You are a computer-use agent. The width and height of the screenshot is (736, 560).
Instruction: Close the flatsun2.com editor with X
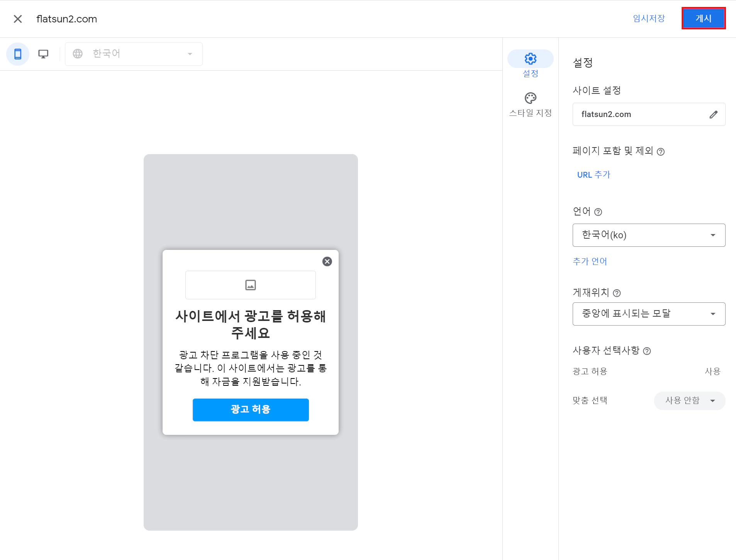coord(18,19)
